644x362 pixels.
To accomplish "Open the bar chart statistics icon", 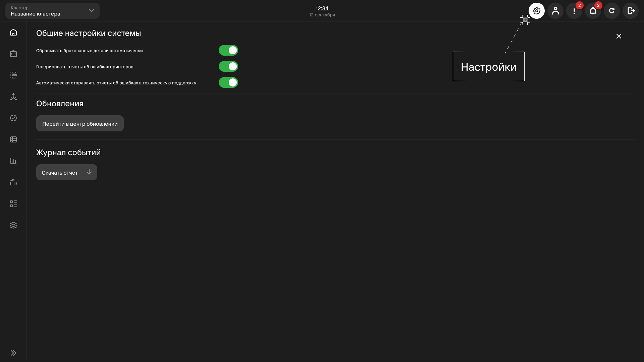I will click(x=13, y=161).
